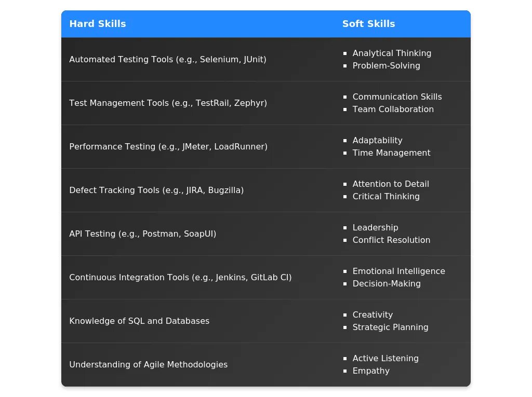Click the Soft Skills column header
The image size is (532, 397).
click(x=368, y=24)
